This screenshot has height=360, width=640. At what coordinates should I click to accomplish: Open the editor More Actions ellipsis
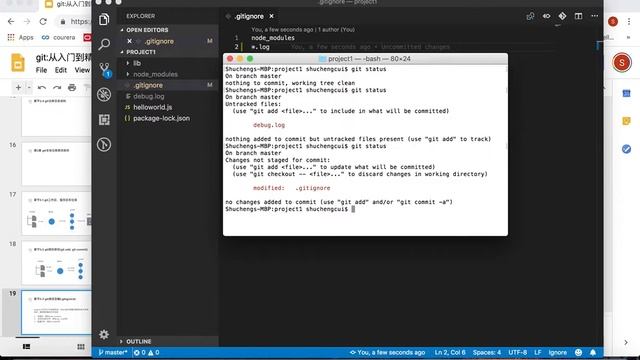595,16
